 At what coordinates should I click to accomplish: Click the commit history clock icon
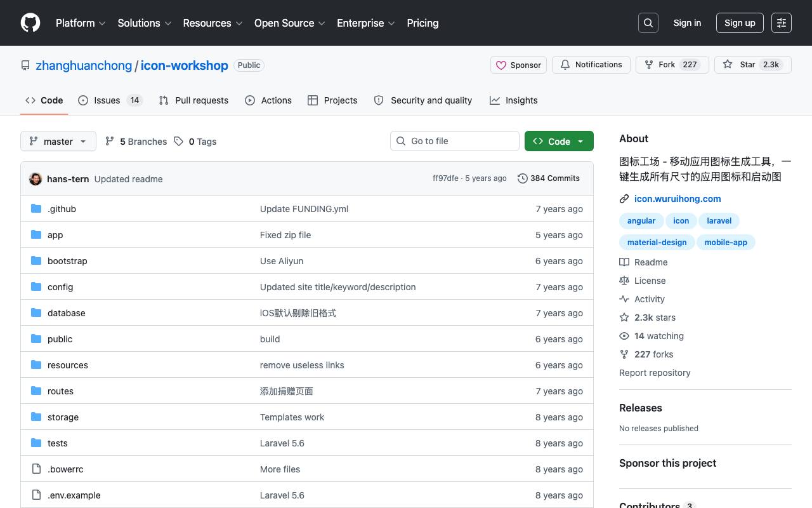pyautogui.click(x=523, y=178)
